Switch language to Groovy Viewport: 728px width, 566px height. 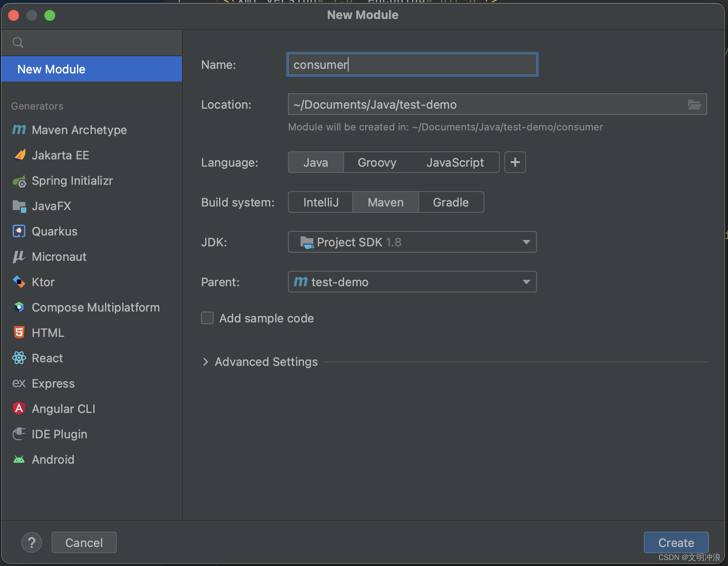(x=377, y=162)
